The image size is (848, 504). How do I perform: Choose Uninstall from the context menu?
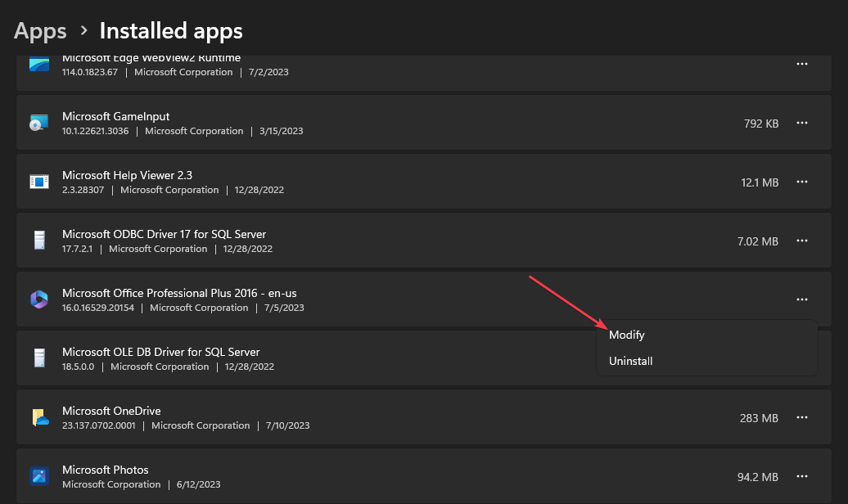(630, 361)
